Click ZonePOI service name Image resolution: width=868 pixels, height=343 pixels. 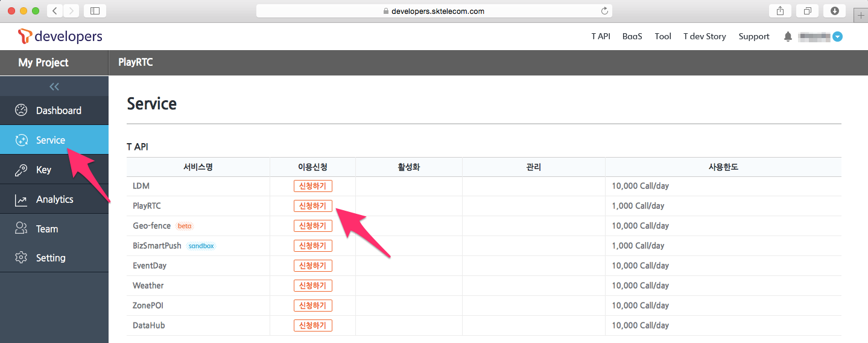point(148,306)
